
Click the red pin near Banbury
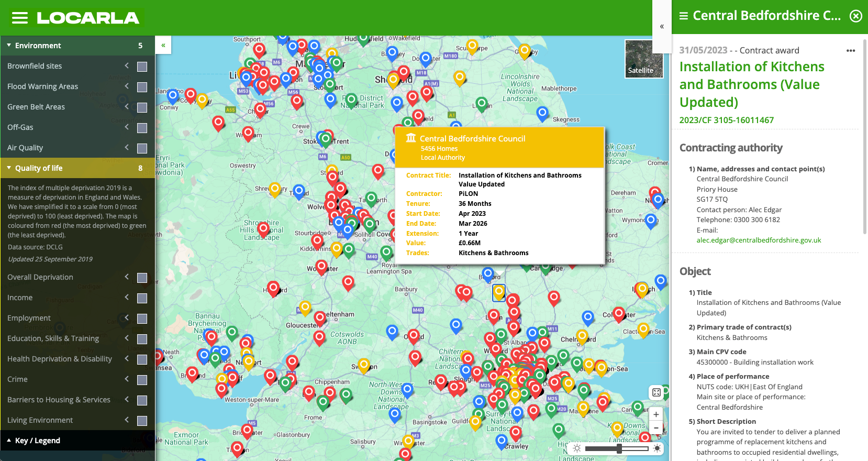click(x=348, y=283)
